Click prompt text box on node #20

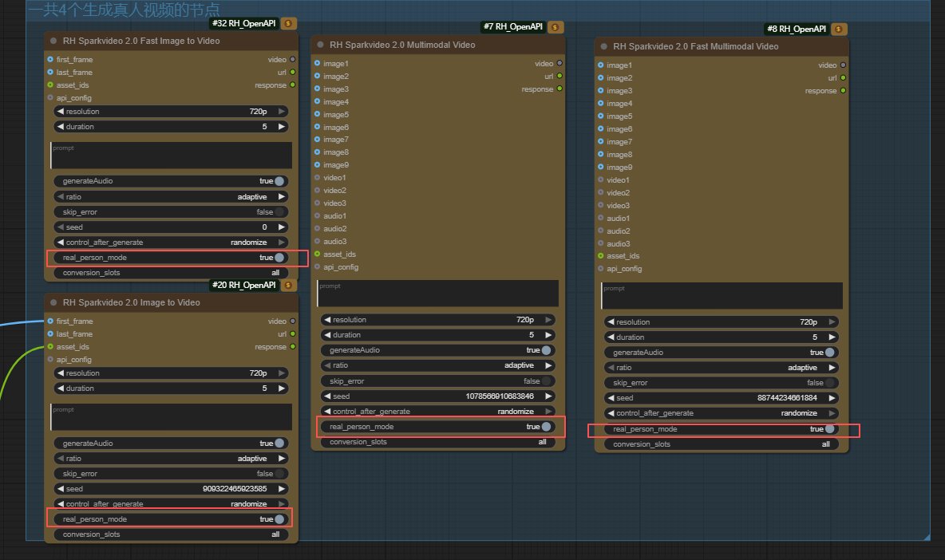pos(171,417)
